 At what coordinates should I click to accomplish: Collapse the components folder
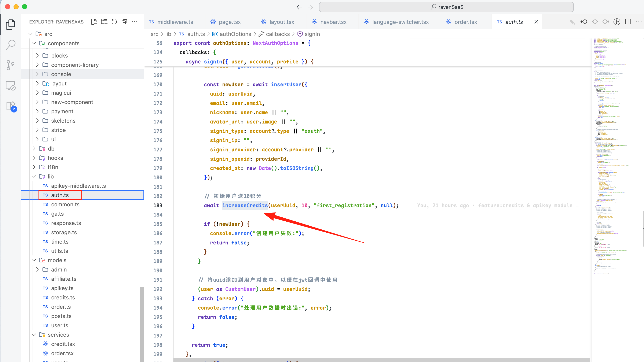(x=34, y=43)
